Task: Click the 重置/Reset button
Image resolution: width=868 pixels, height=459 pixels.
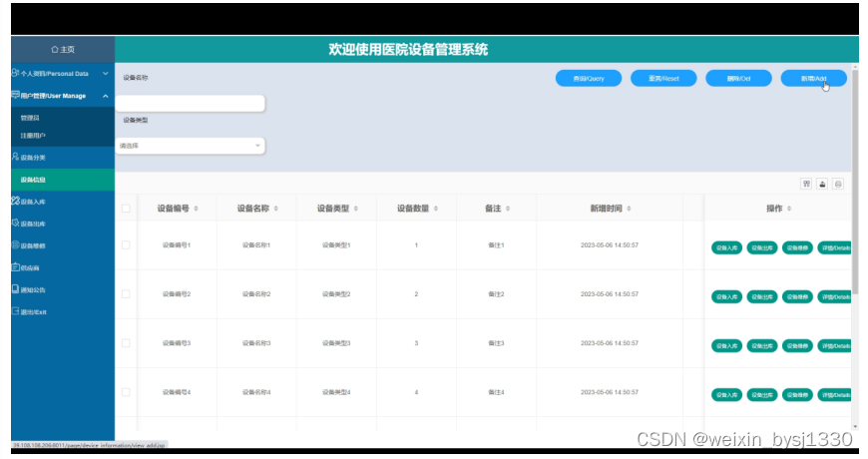Action: (x=663, y=79)
